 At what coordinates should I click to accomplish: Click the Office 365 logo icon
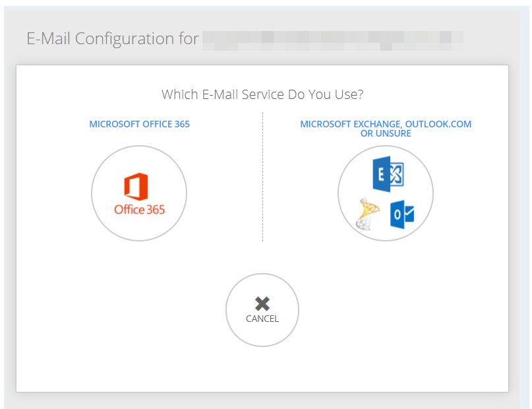click(x=139, y=194)
